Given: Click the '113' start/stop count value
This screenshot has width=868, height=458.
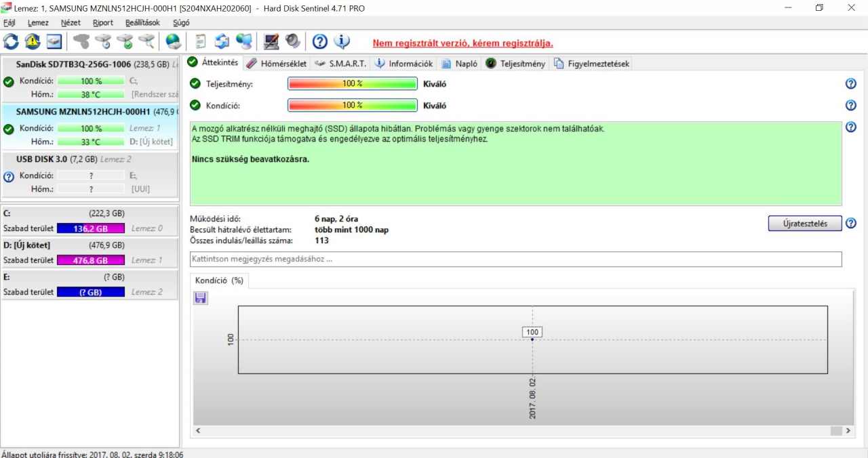Looking at the screenshot, I should pyautogui.click(x=321, y=241).
